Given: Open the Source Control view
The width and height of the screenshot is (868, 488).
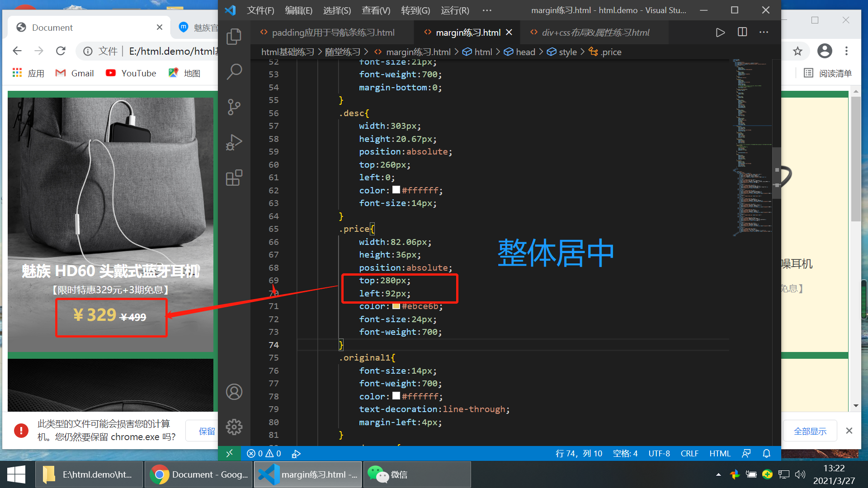Looking at the screenshot, I should 234,107.
